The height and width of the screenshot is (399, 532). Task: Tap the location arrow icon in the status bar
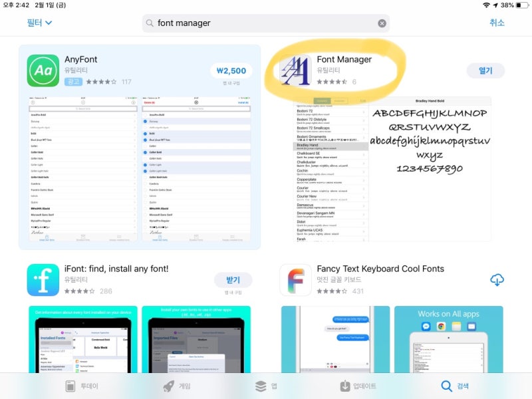pyautogui.click(x=495, y=5)
